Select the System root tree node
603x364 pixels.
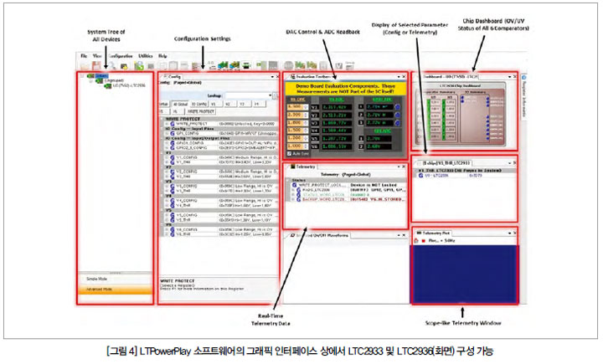(x=101, y=76)
